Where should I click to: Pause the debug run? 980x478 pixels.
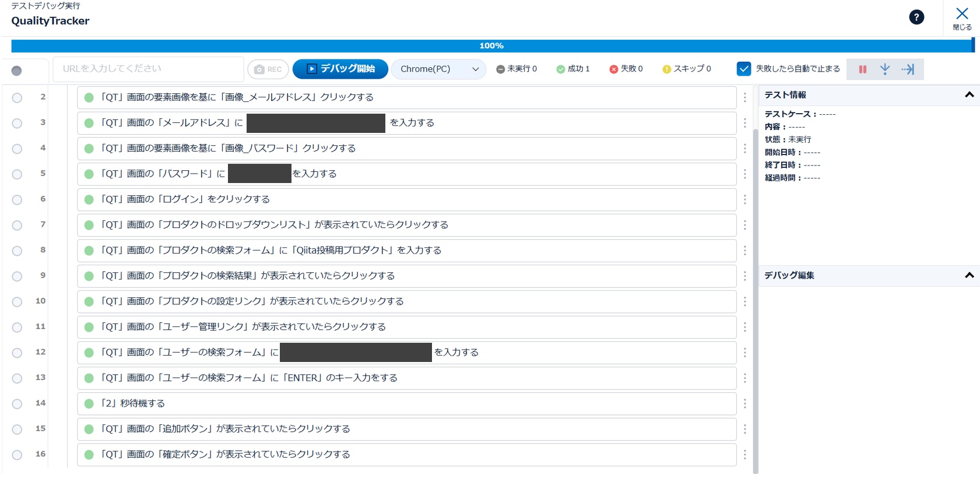coord(863,69)
